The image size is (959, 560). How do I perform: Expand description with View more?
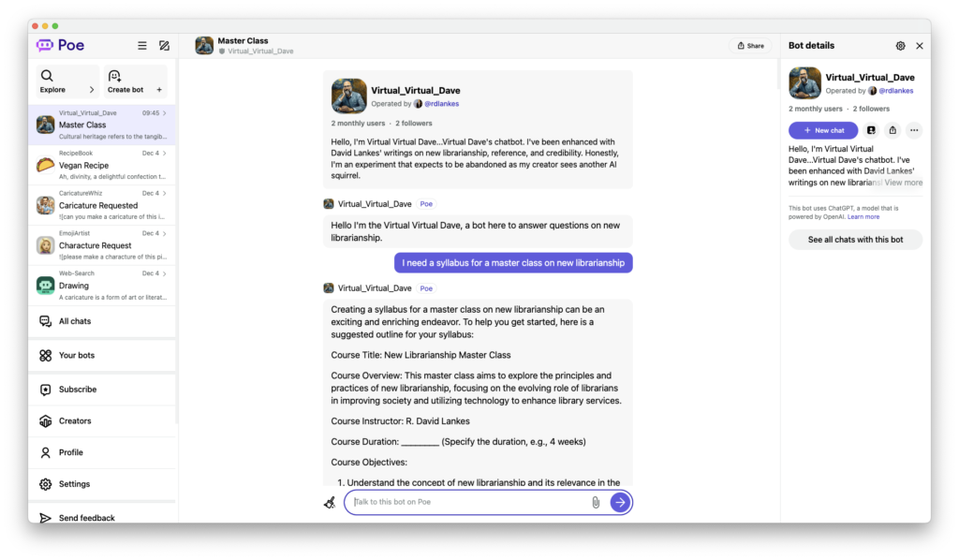(x=904, y=183)
